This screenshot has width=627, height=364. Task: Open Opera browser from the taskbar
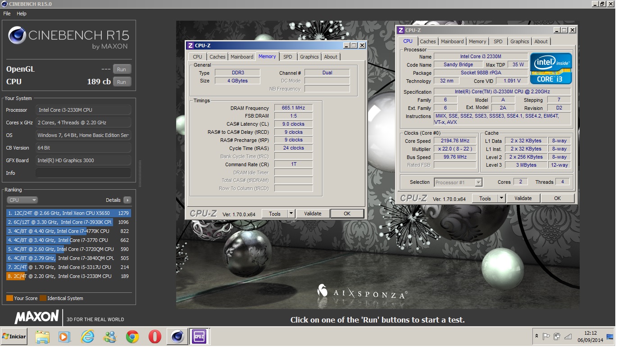tap(154, 337)
